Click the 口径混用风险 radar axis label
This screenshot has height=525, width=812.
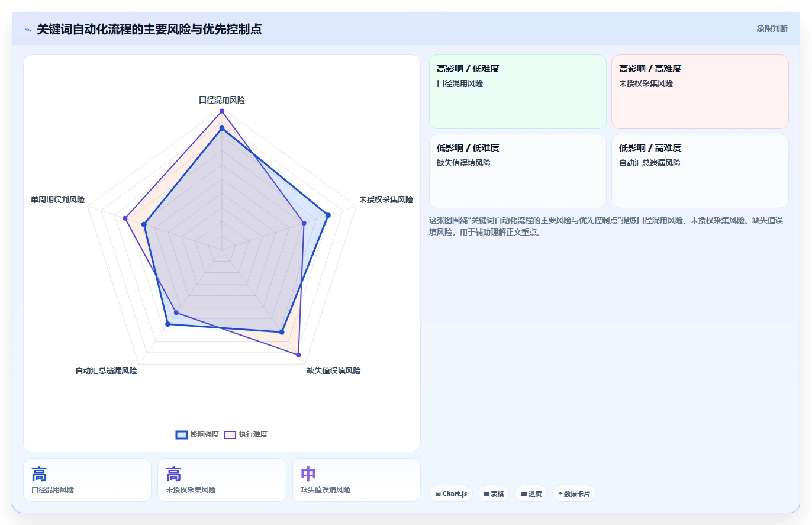coord(222,100)
